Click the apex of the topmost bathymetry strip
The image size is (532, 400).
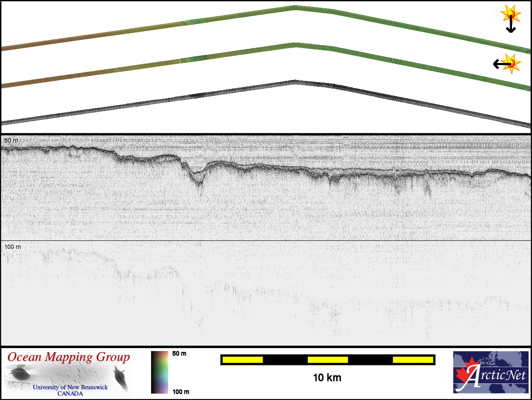(295, 7)
